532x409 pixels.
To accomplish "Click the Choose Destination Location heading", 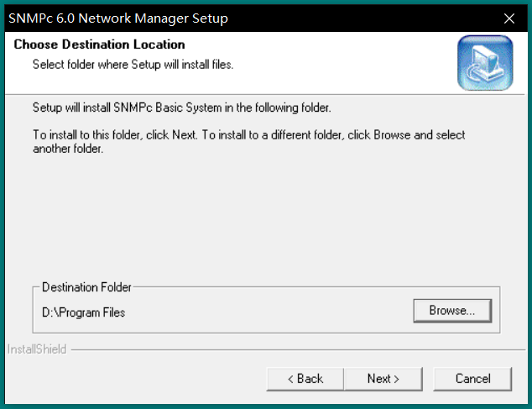I will pos(99,45).
